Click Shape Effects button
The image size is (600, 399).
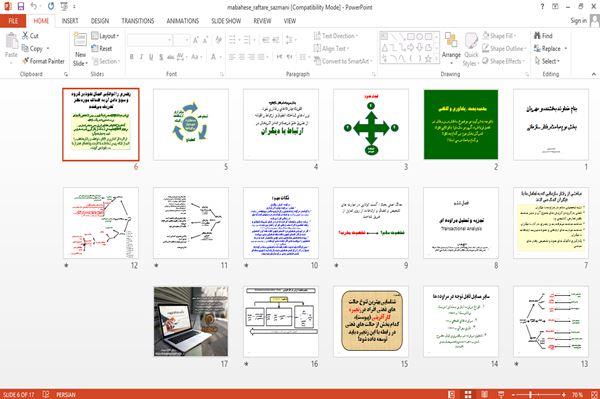coord(504,61)
